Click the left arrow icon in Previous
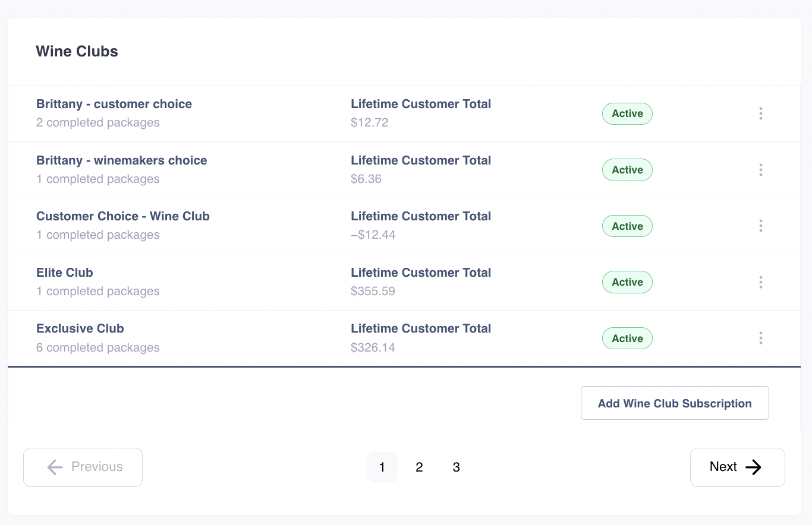This screenshot has width=812, height=525. pos(55,467)
